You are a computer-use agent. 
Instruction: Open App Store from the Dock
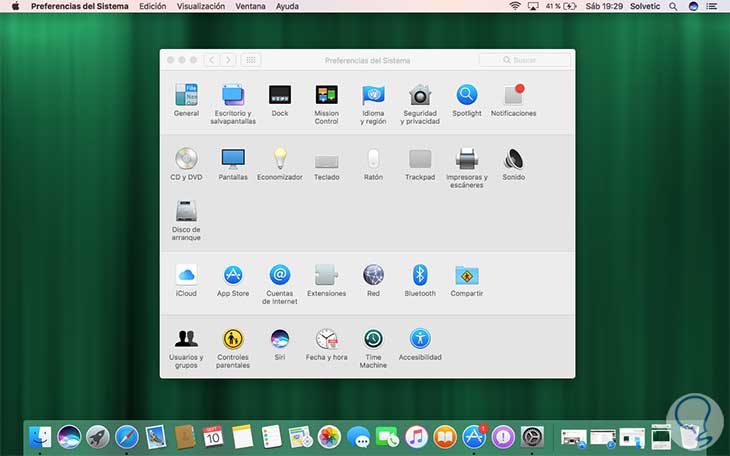tap(474, 437)
